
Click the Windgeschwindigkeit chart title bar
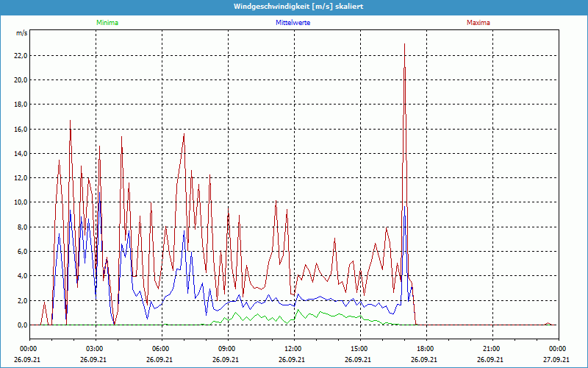(294, 6)
